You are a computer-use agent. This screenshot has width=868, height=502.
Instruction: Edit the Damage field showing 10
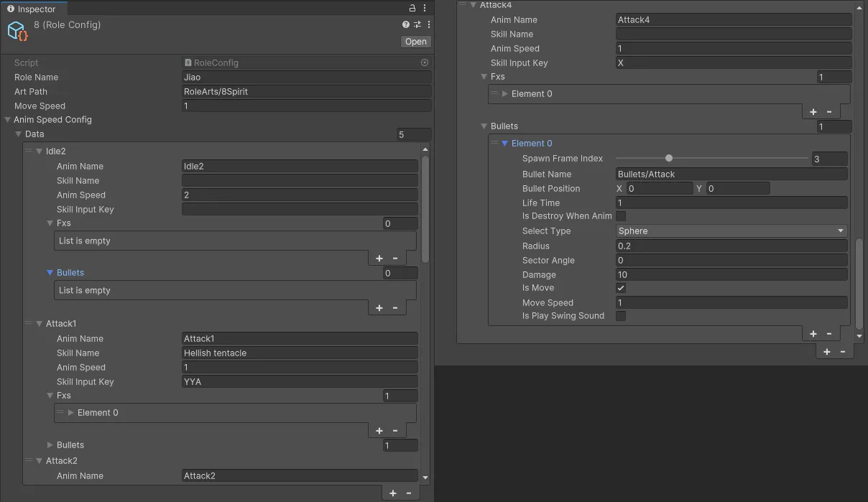click(x=731, y=274)
